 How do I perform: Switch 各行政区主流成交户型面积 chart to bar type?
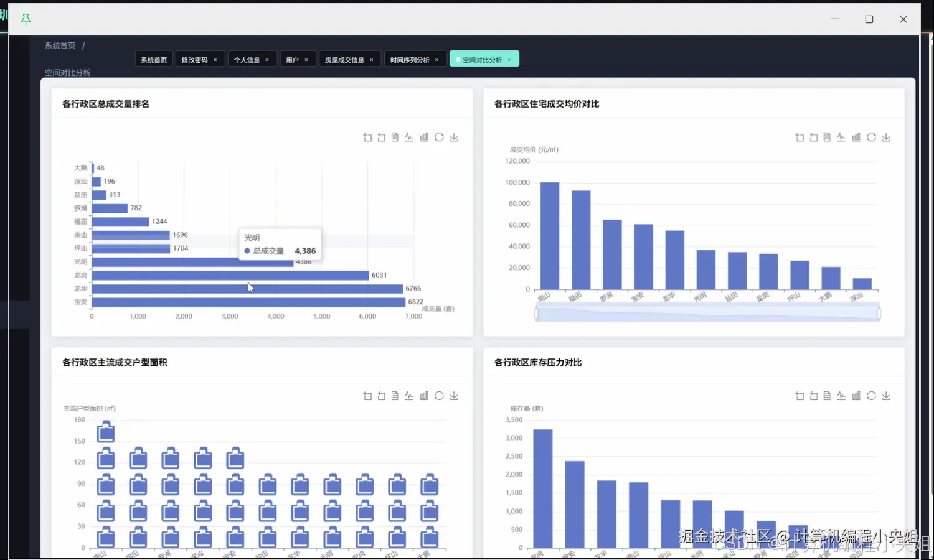coord(424,396)
